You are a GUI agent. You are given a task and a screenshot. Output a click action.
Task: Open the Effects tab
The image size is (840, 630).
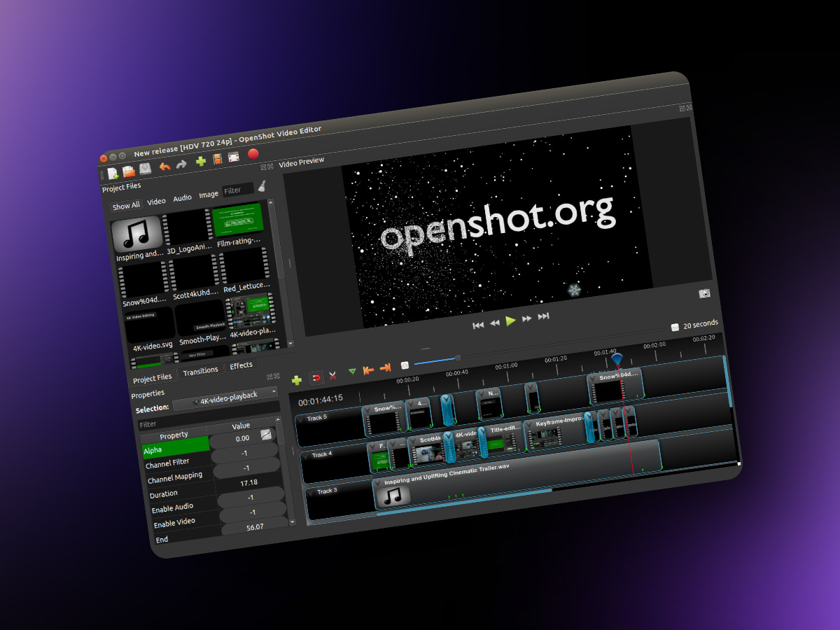(240, 365)
